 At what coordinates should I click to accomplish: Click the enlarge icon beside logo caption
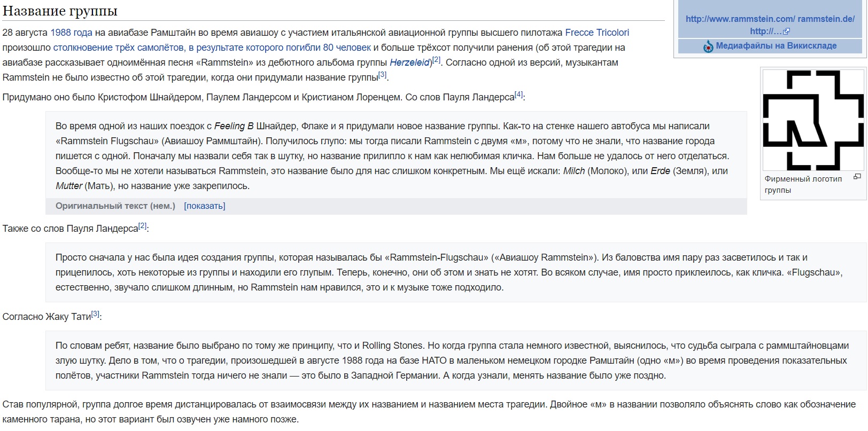pos(857,177)
